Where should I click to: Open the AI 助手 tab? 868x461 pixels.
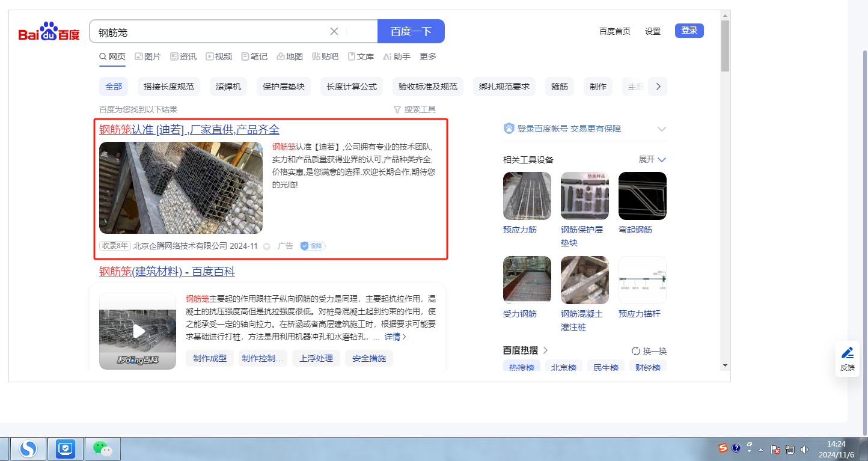(x=397, y=56)
